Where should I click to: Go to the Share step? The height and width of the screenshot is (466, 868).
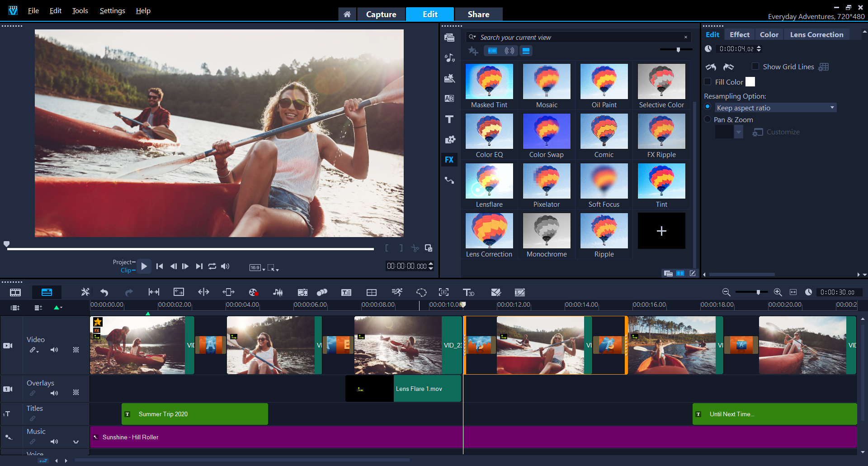point(478,14)
